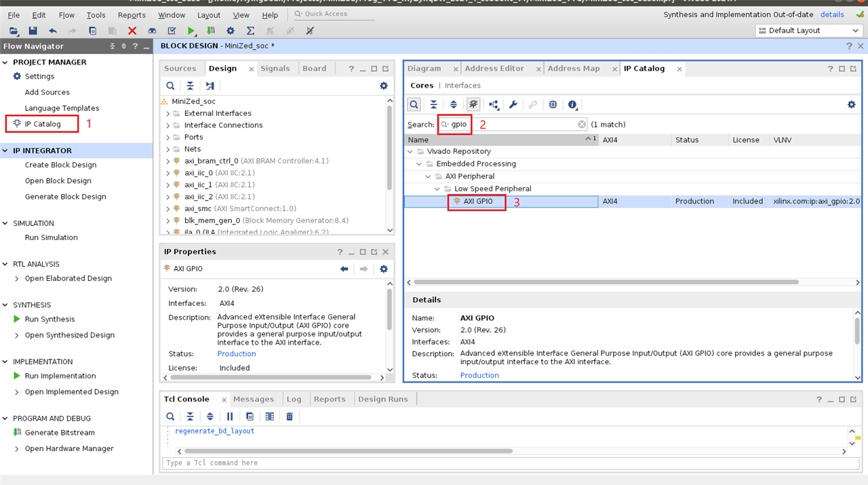Click IP Catalog in the Flow Navigator
The width and height of the screenshot is (868, 485).
[43, 124]
